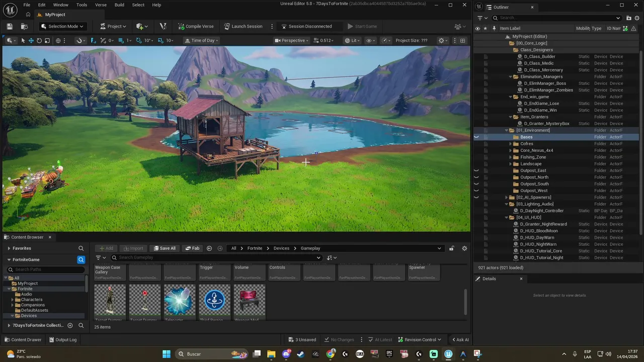Click the star favorites column icon in Outliner
Viewport: 644px width, 362px height.
(485, 28)
